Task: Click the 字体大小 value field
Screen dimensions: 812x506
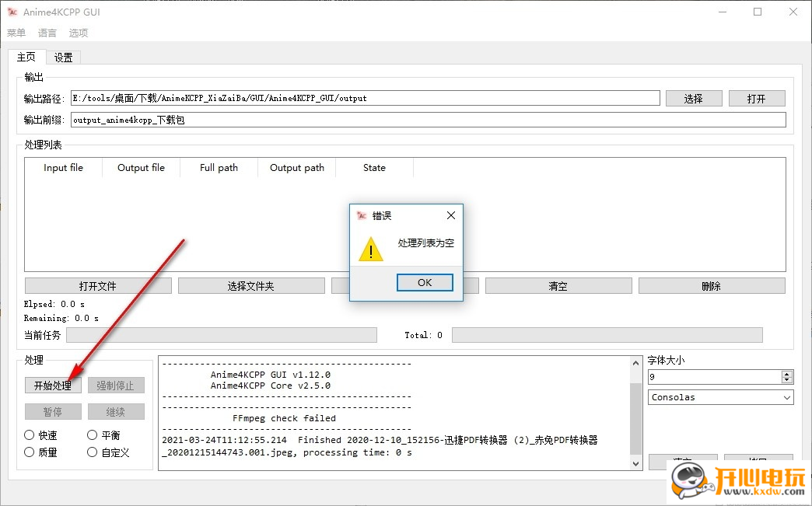Action: coord(715,377)
